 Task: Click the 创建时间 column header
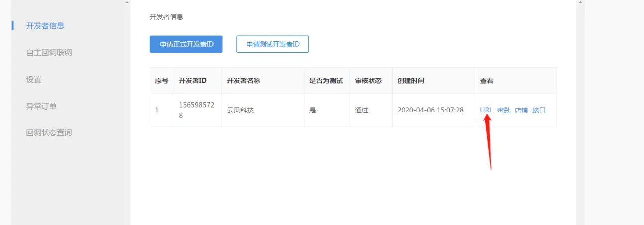[433, 81]
